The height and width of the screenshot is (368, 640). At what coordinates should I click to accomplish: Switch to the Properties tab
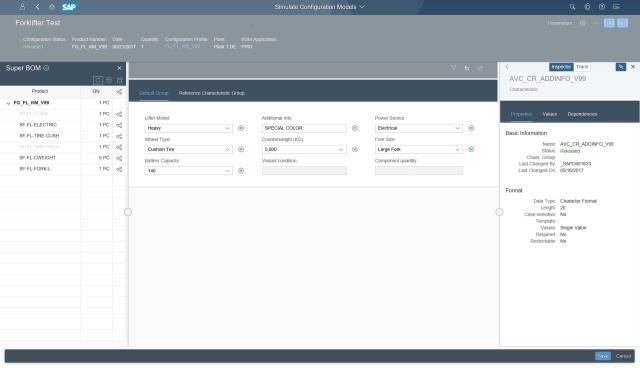[x=521, y=114]
